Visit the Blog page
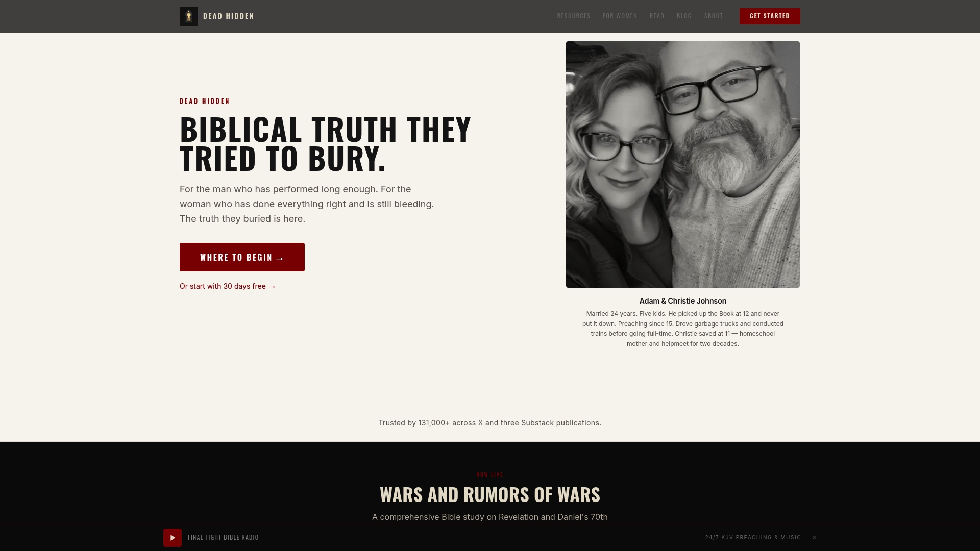Viewport: 980px width, 551px height. pos(684,16)
